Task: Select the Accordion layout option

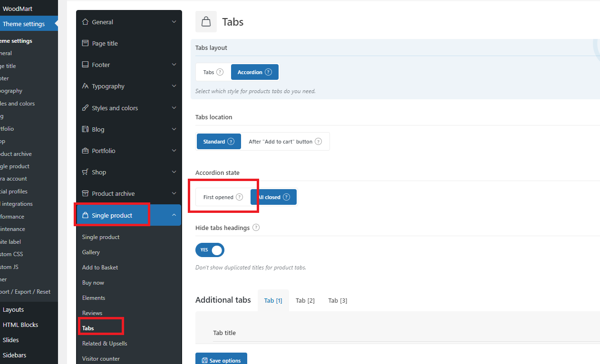Action: [x=254, y=72]
